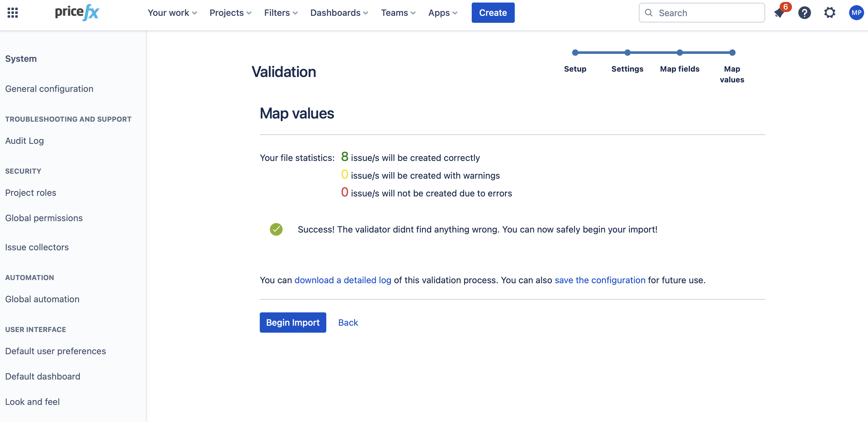Click the save the configuration link
Image resolution: width=868 pixels, height=422 pixels.
click(600, 280)
